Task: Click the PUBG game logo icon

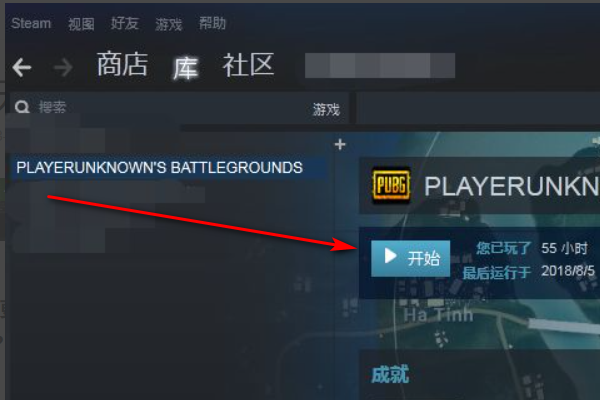Action: (391, 185)
